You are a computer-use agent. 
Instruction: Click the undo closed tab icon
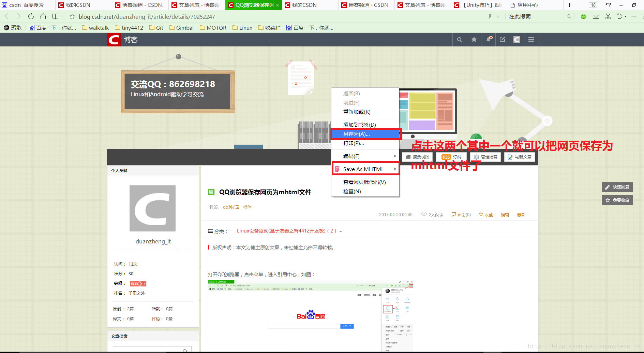(x=619, y=16)
